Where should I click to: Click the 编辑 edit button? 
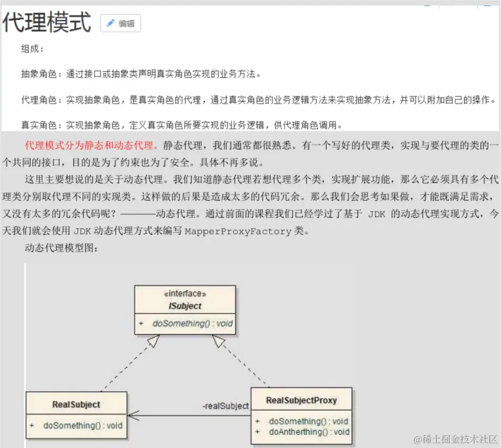coord(121,23)
